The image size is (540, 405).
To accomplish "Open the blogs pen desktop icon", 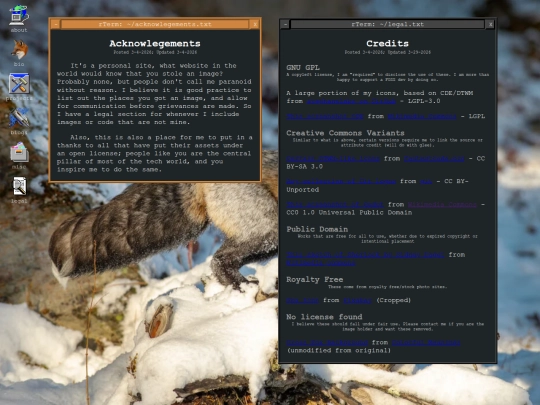I will click(x=19, y=118).
